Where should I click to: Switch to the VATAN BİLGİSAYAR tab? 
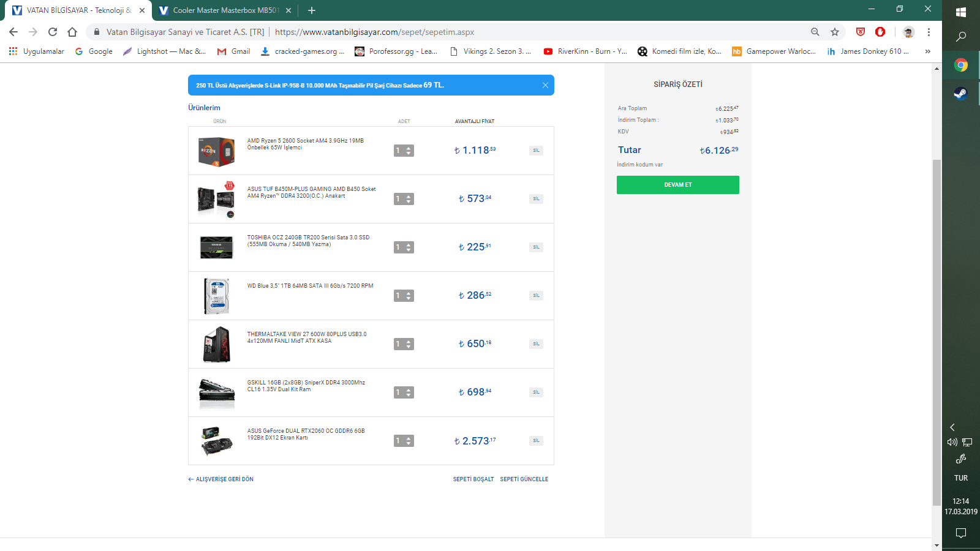(x=77, y=10)
